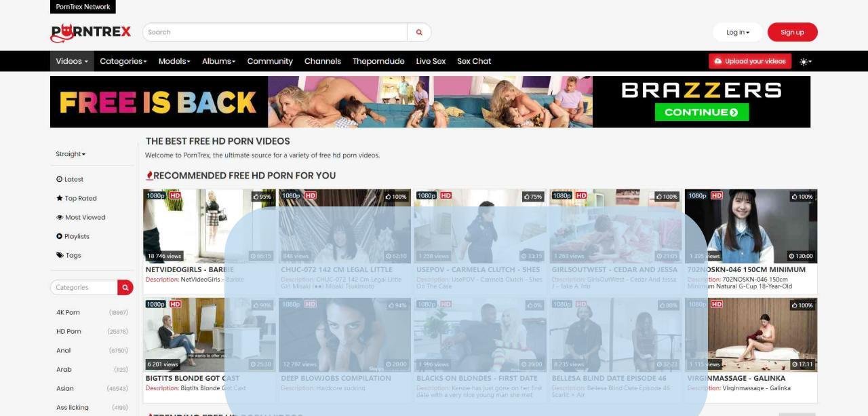Open the VIRGINMASSAGE - GALINKA video thumbnail
This screenshot has height=416, width=868.
coord(751,335)
